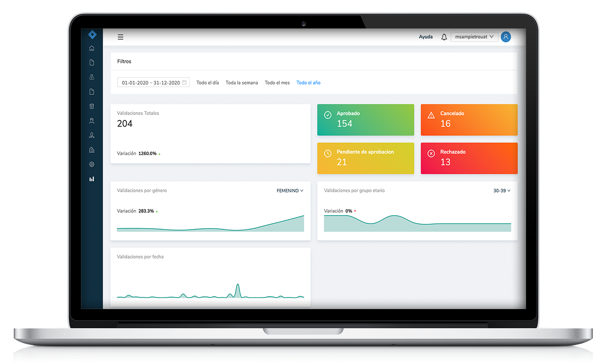This screenshot has width=607, height=364.
Task: Open the notifications bell
Action: click(444, 37)
